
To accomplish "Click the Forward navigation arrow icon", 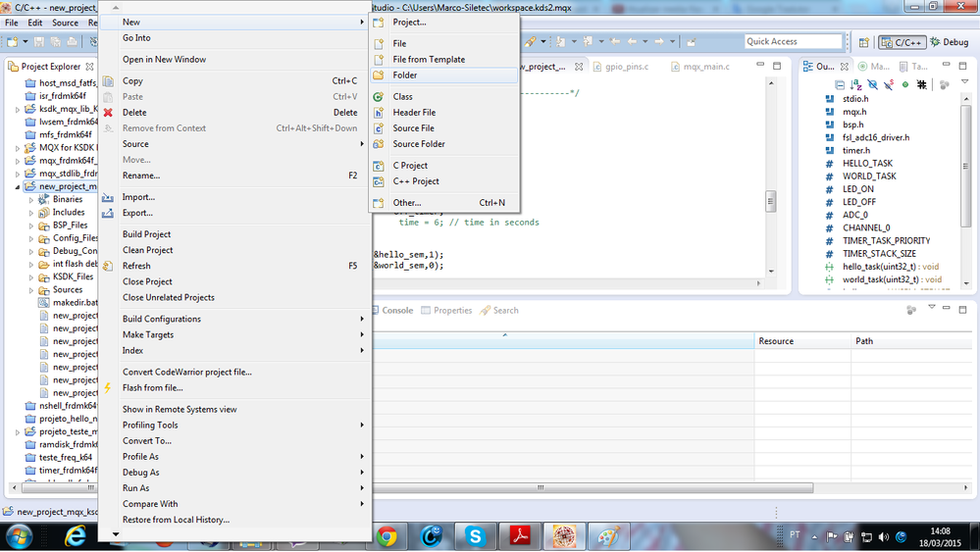I will coord(659,42).
